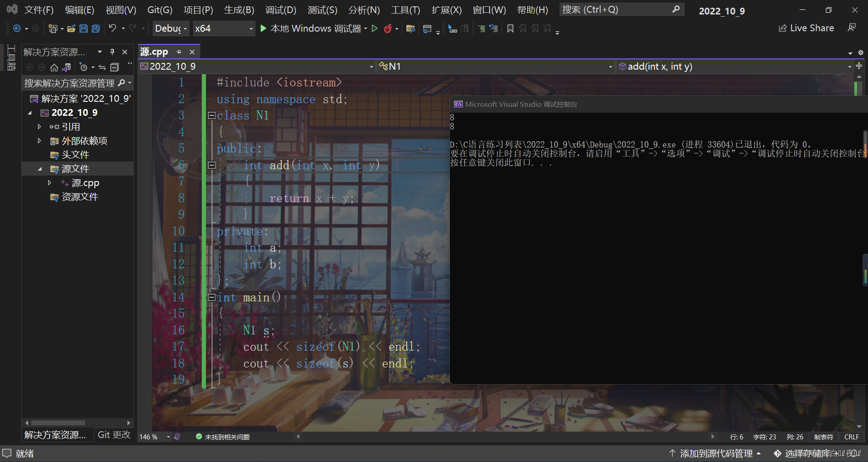Expand the 源.cpp file node
This screenshot has height=462, width=868.
[x=49, y=183]
